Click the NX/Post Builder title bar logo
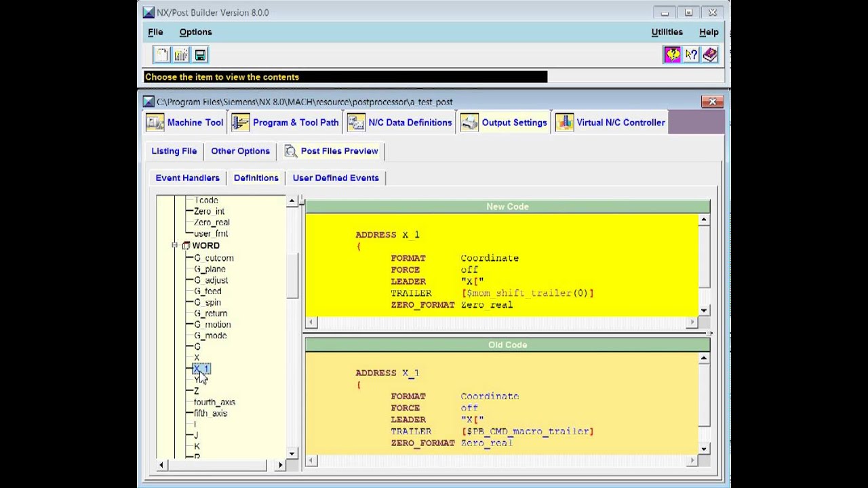The image size is (868, 488). (x=149, y=12)
